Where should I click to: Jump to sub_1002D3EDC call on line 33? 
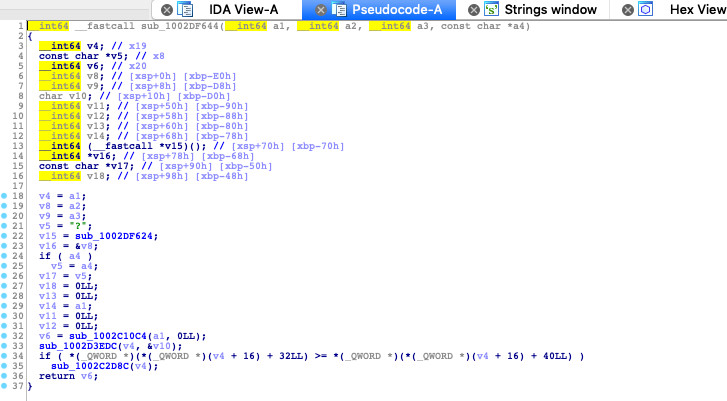tap(77, 346)
